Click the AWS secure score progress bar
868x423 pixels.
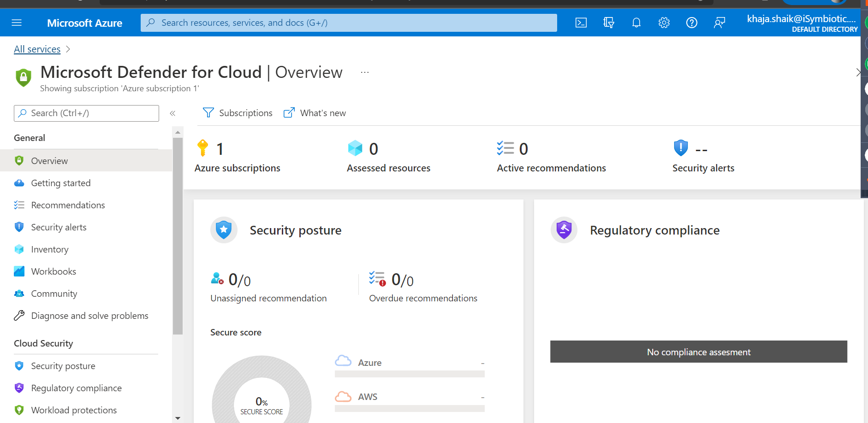pos(410,408)
